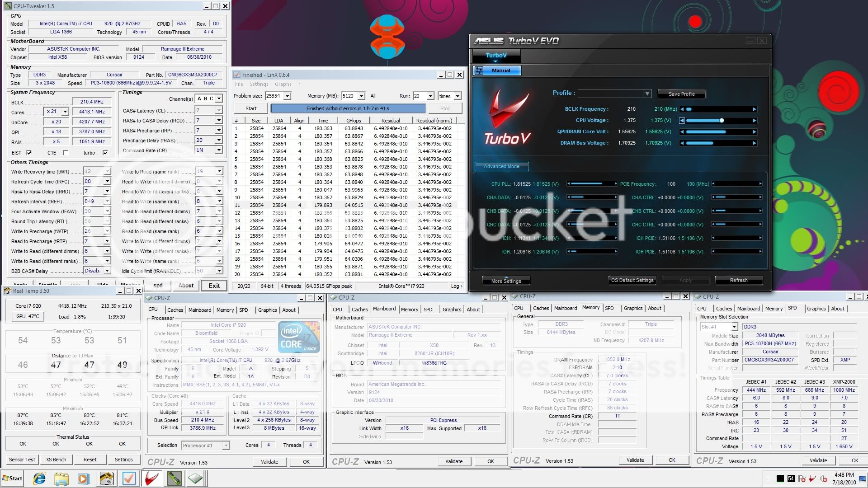
Task: Click the clock showing 4:48 PM
Action: [844, 475]
